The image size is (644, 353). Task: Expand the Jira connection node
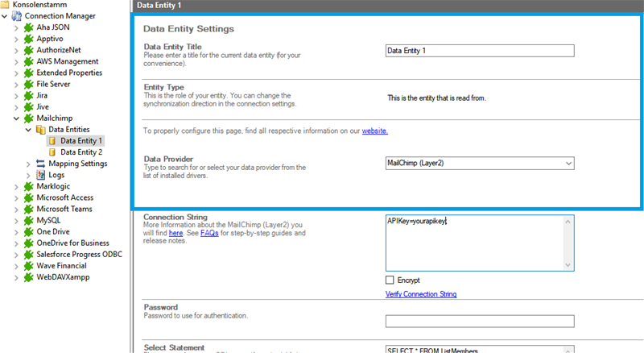(x=18, y=95)
